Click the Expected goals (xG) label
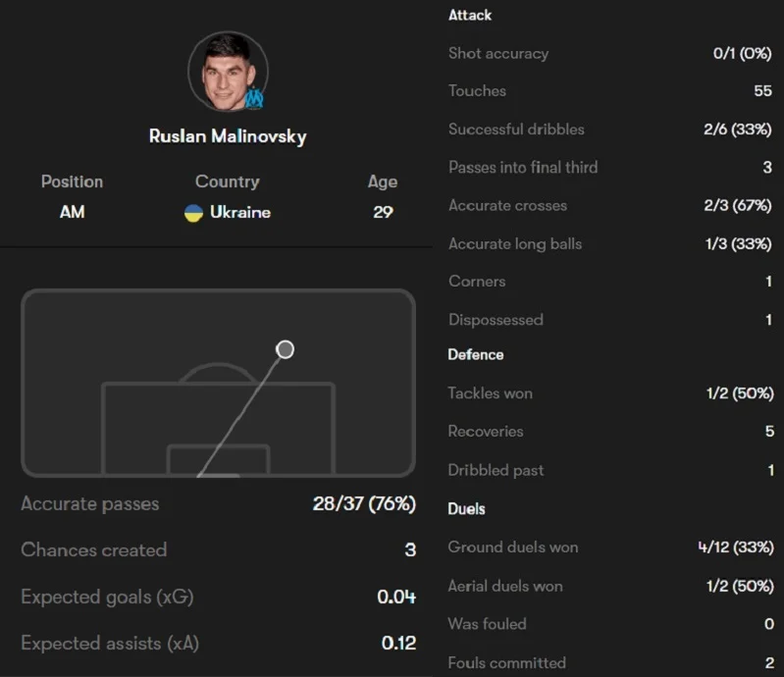This screenshot has height=677, width=784. (x=100, y=597)
